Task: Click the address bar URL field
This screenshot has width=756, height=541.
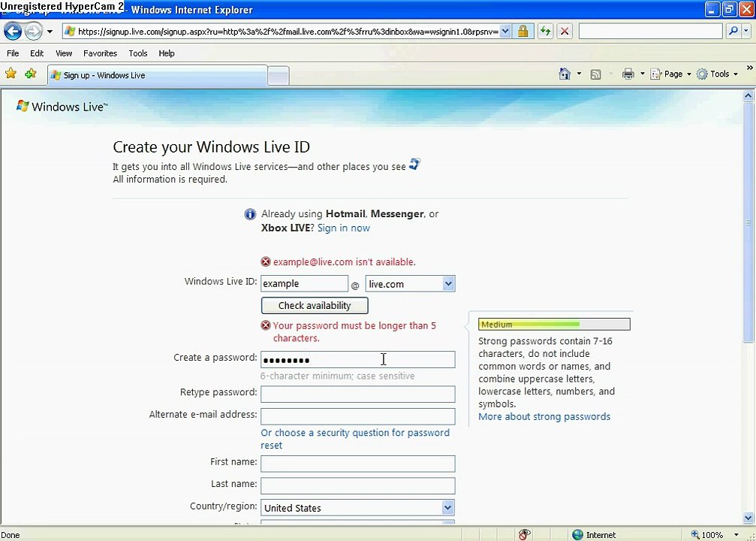Action: point(288,32)
